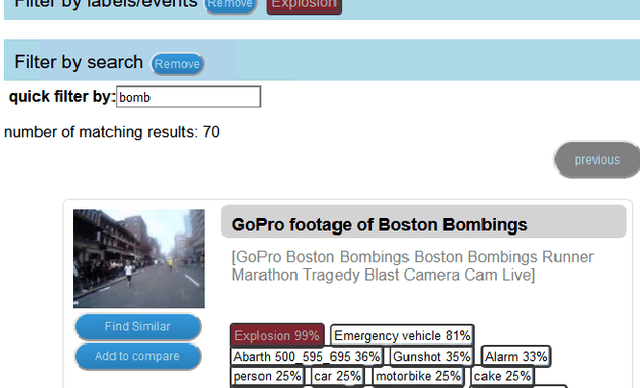Select the Emergency vehicle 81% tag

point(402,335)
